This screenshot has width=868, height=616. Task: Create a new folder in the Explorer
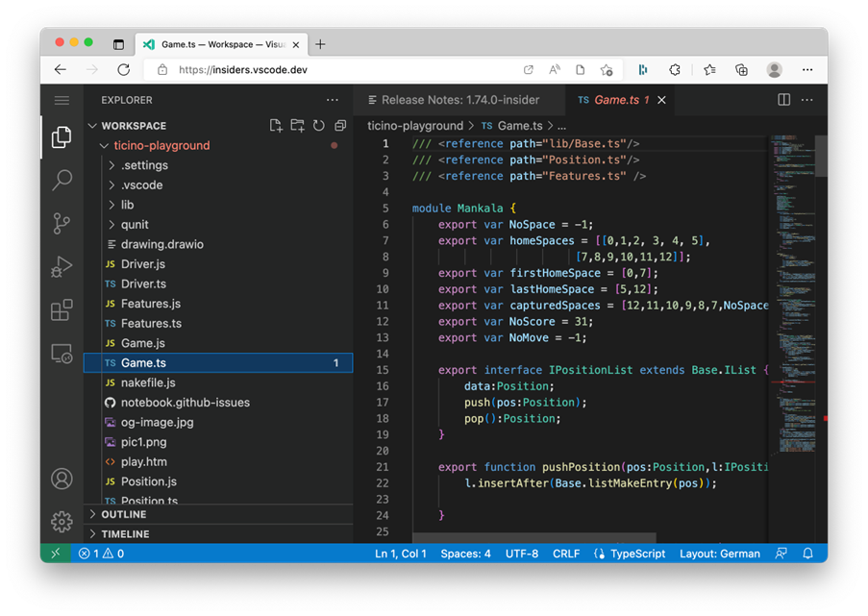coord(297,125)
